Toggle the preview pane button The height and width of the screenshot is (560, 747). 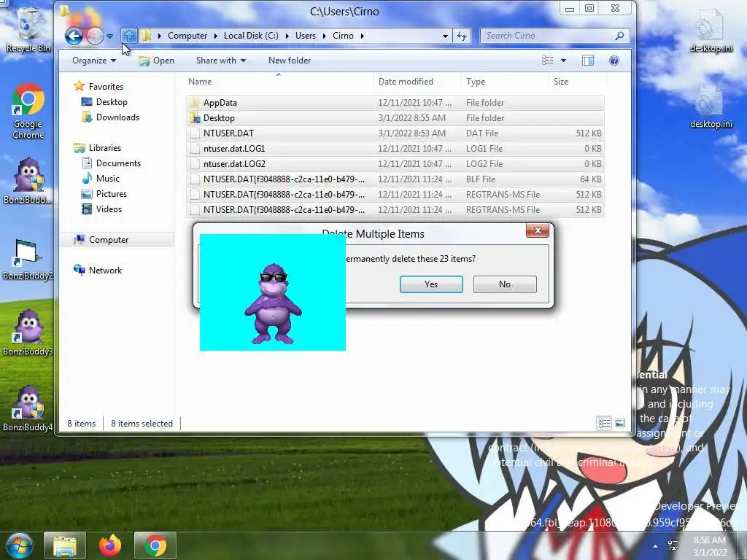(x=588, y=61)
